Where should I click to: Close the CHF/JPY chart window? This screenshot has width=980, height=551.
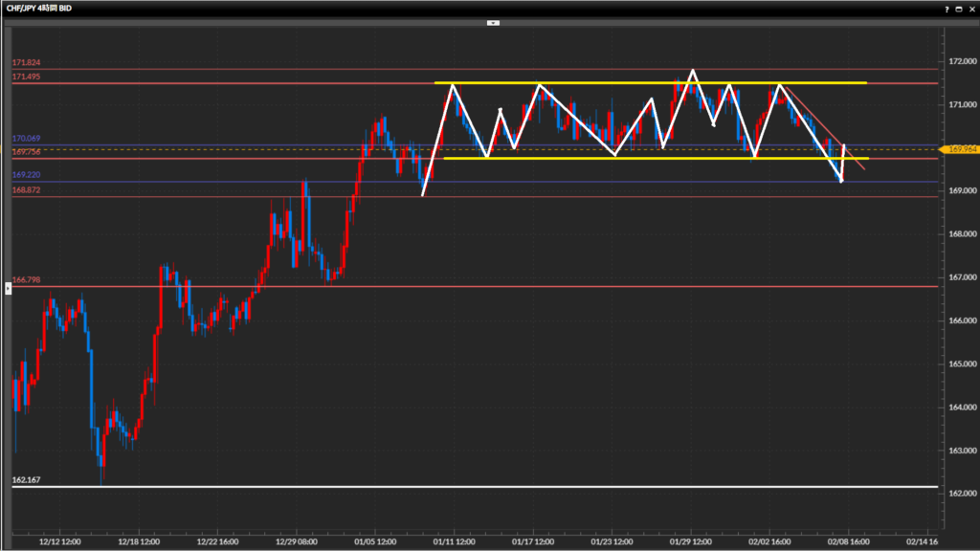[x=971, y=8]
